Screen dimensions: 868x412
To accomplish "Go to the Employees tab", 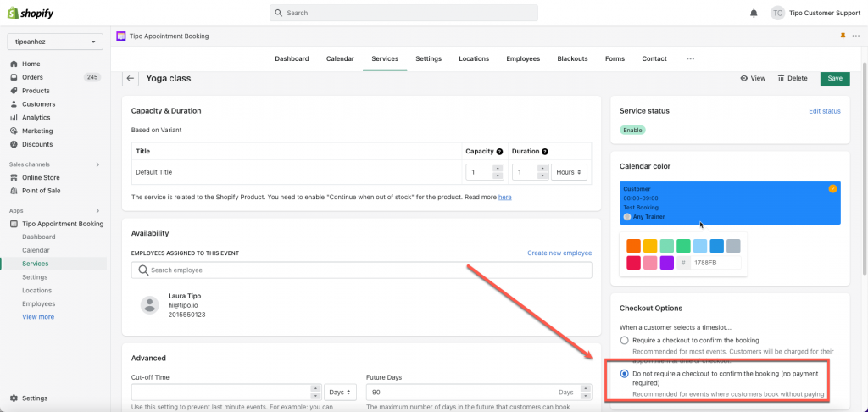I will tap(523, 58).
